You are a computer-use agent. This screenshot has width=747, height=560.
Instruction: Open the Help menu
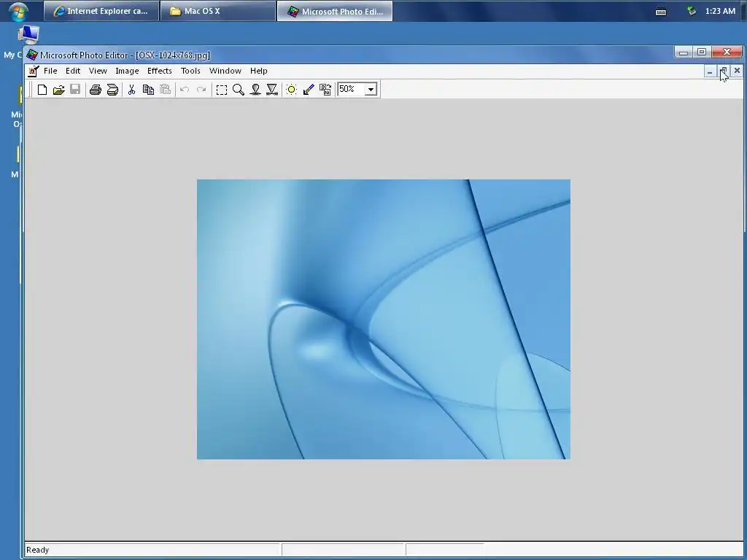pos(259,71)
